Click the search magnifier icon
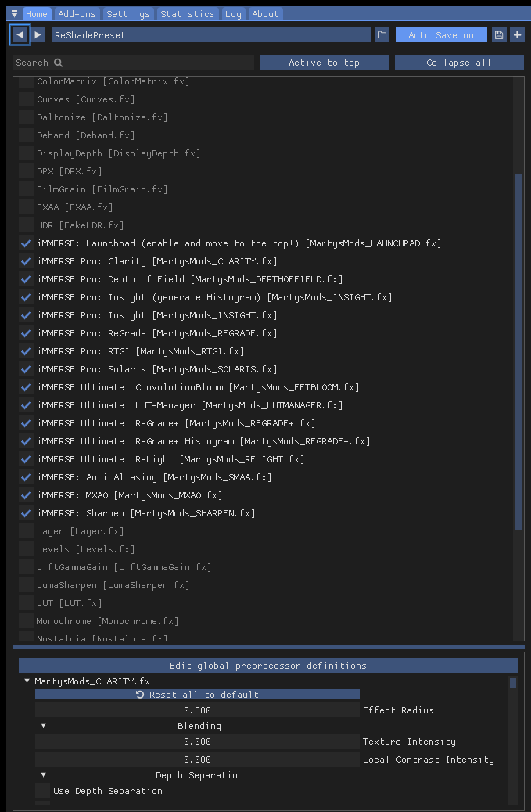This screenshot has height=812, width=531. pyautogui.click(x=59, y=63)
